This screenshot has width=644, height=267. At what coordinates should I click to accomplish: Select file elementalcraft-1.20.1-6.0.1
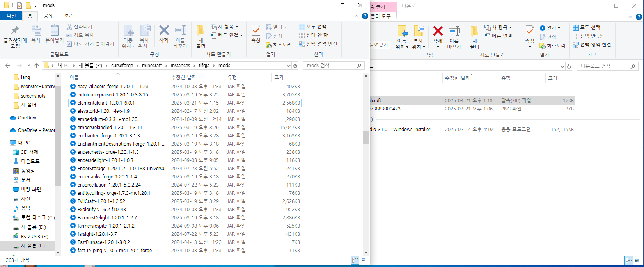185,103
